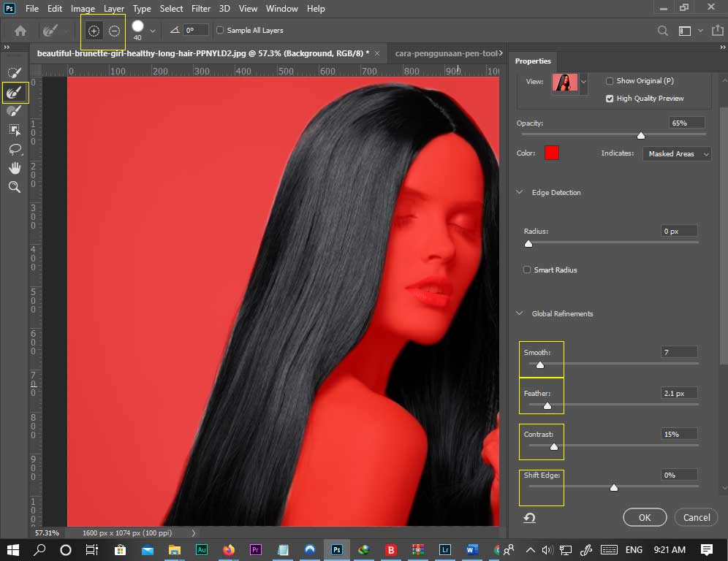Choose the subtract from selection minus icon
The width and height of the screenshot is (728, 561).
(x=114, y=31)
